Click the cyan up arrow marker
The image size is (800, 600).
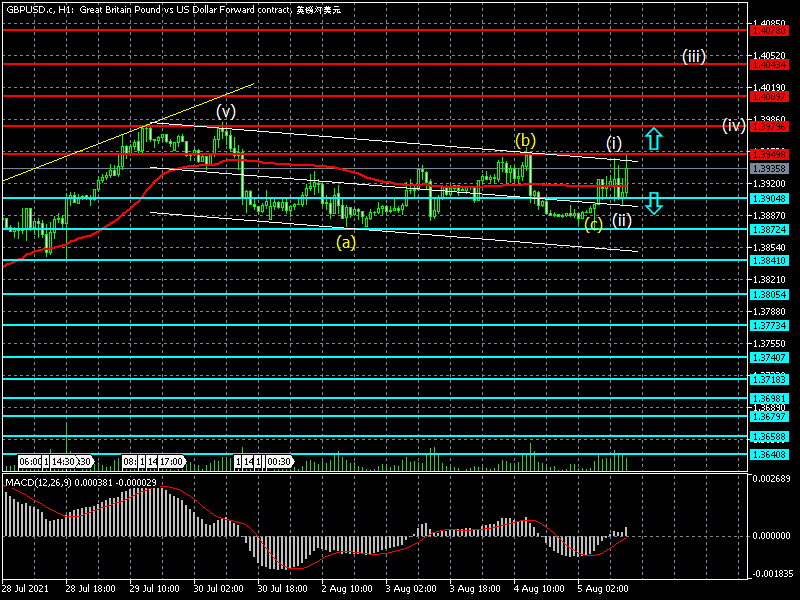(653, 138)
